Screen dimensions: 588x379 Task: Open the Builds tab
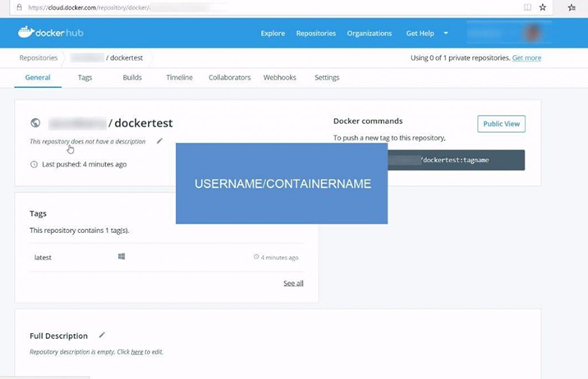pos(132,78)
